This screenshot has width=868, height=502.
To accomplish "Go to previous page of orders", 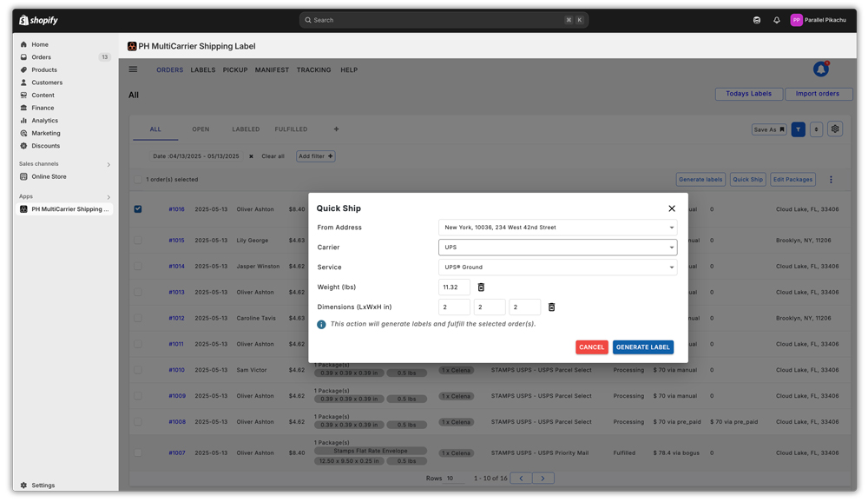I will 521,479.
